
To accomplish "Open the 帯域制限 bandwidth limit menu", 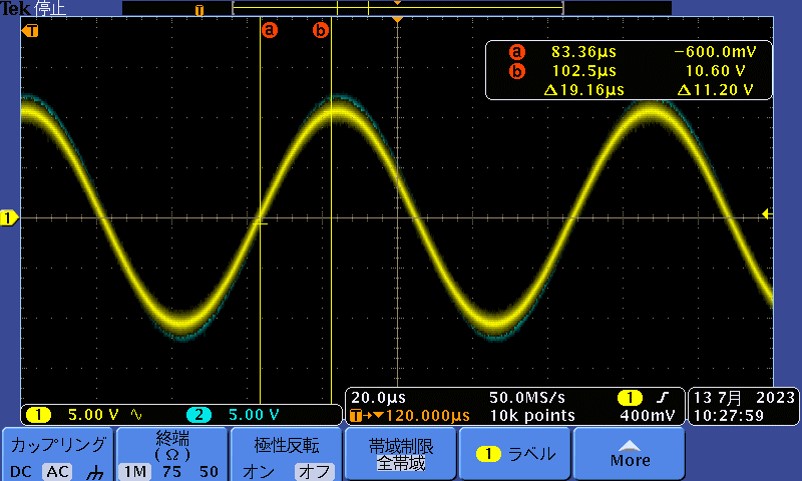I will click(x=400, y=455).
